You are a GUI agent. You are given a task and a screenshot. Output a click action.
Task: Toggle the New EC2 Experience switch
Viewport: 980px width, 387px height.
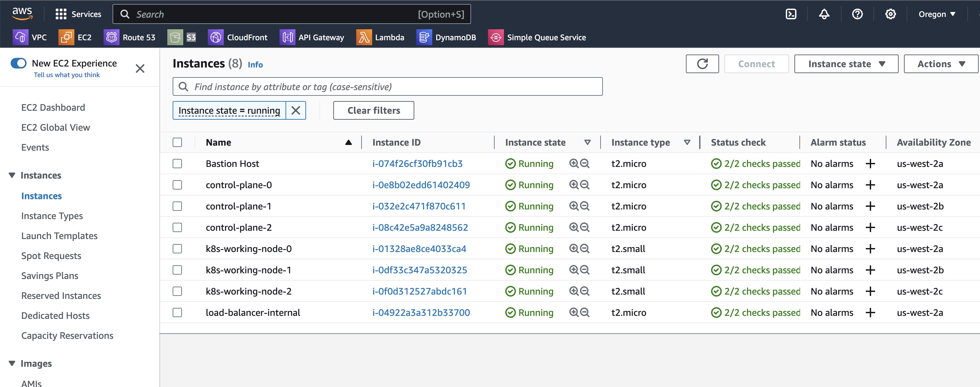point(18,63)
